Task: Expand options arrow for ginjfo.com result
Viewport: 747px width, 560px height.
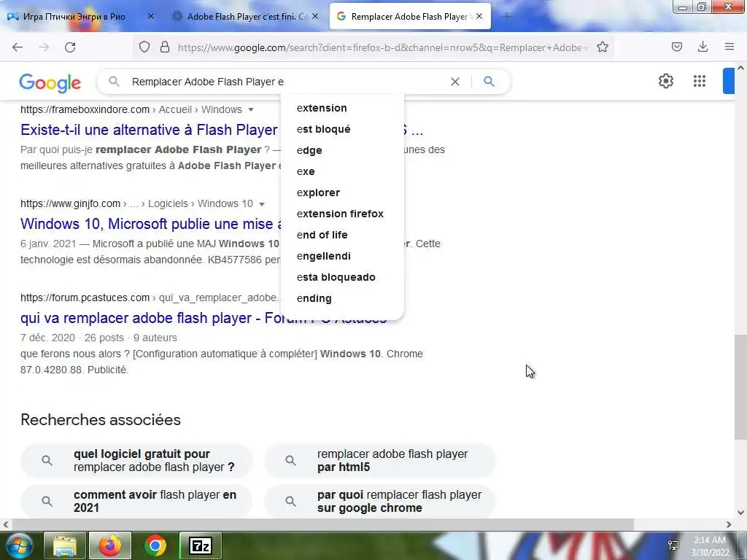Action: click(262, 204)
